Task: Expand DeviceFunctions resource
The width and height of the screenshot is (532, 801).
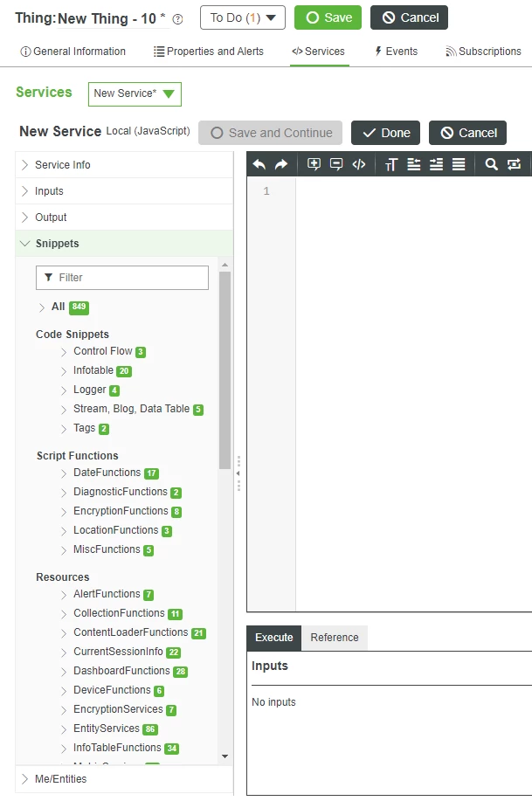Action: pos(64,691)
